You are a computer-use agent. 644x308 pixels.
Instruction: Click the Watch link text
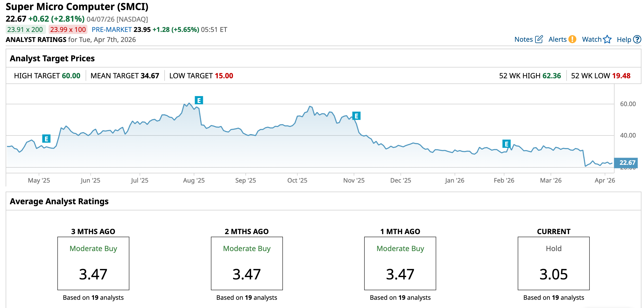[x=592, y=39]
